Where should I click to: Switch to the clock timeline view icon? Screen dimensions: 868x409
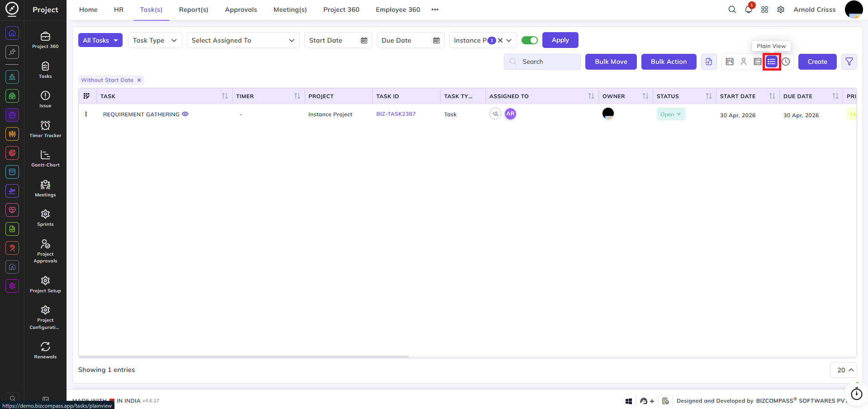pyautogui.click(x=786, y=62)
